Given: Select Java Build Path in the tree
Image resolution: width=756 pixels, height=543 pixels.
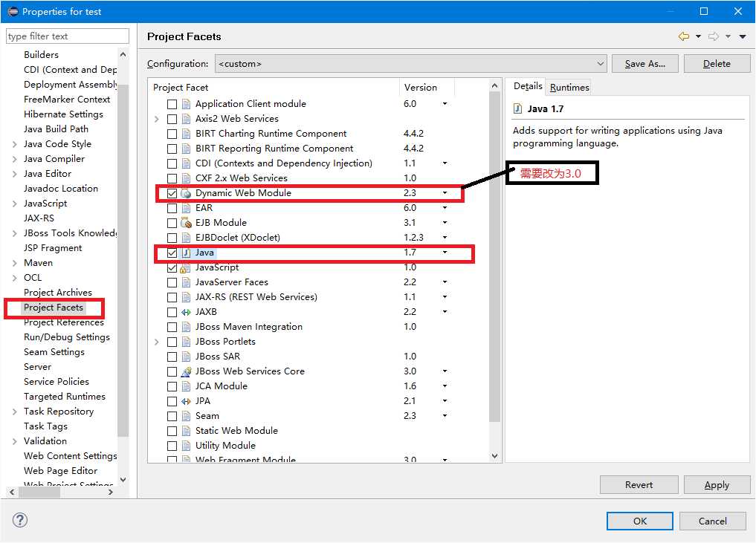Looking at the screenshot, I should (56, 129).
